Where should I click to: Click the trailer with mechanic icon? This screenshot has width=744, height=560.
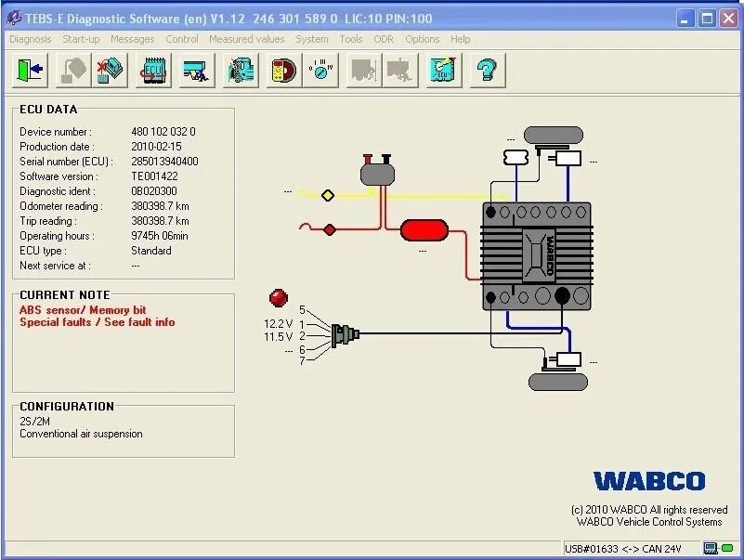point(197,71)
